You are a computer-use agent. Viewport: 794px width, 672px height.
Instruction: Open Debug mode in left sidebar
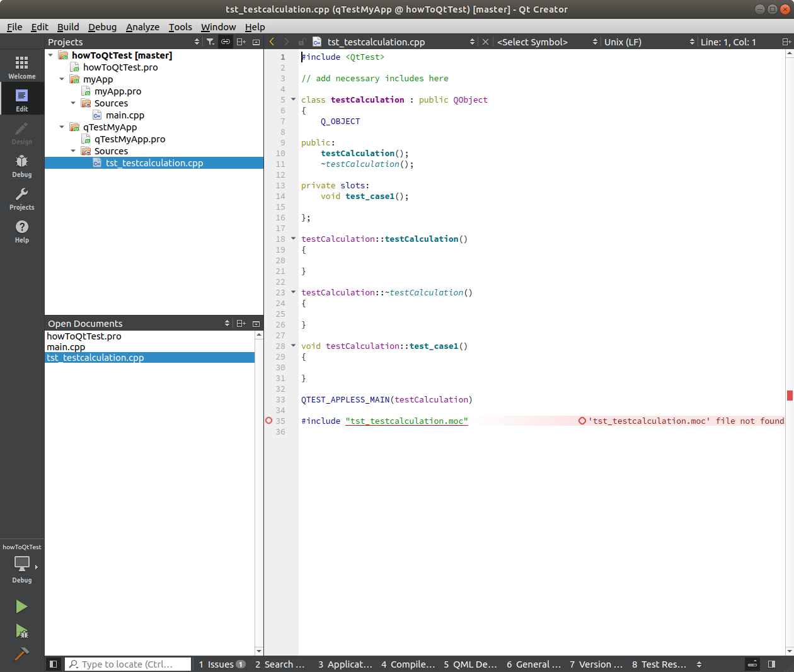pos(21,166)
